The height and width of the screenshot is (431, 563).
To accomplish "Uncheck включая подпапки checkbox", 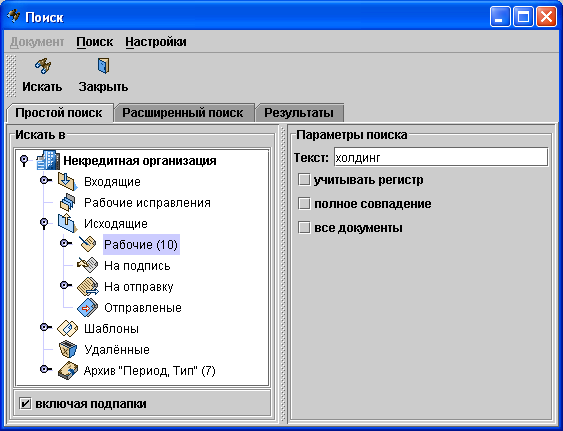I will (x=25, y=404).
